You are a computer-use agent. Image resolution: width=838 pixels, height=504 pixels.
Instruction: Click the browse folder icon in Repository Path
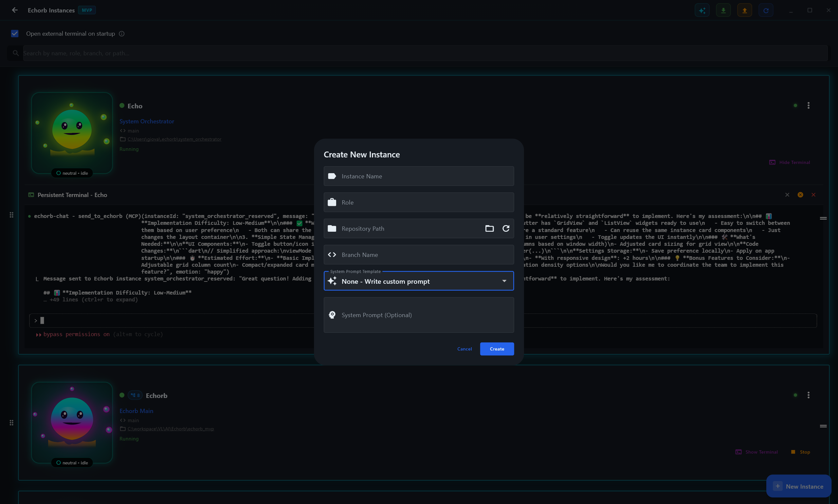[x=489, y=228]
